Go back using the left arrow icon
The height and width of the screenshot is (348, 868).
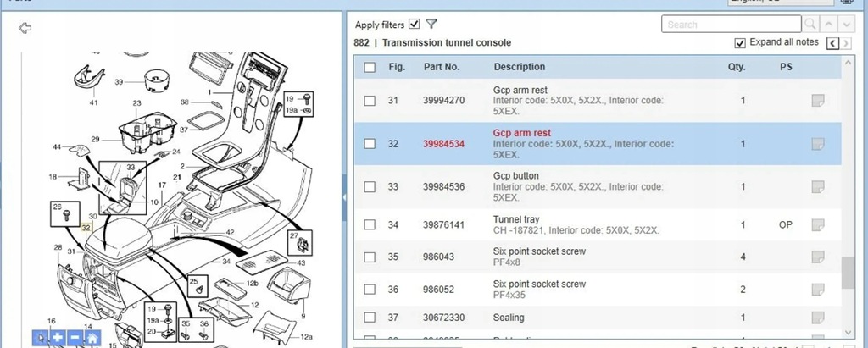point(25,28)
